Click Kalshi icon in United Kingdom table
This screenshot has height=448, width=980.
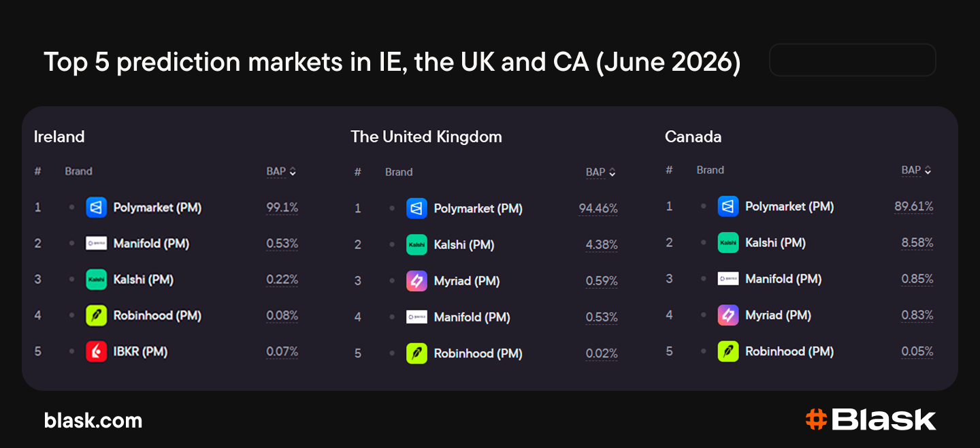coord(416,244)
